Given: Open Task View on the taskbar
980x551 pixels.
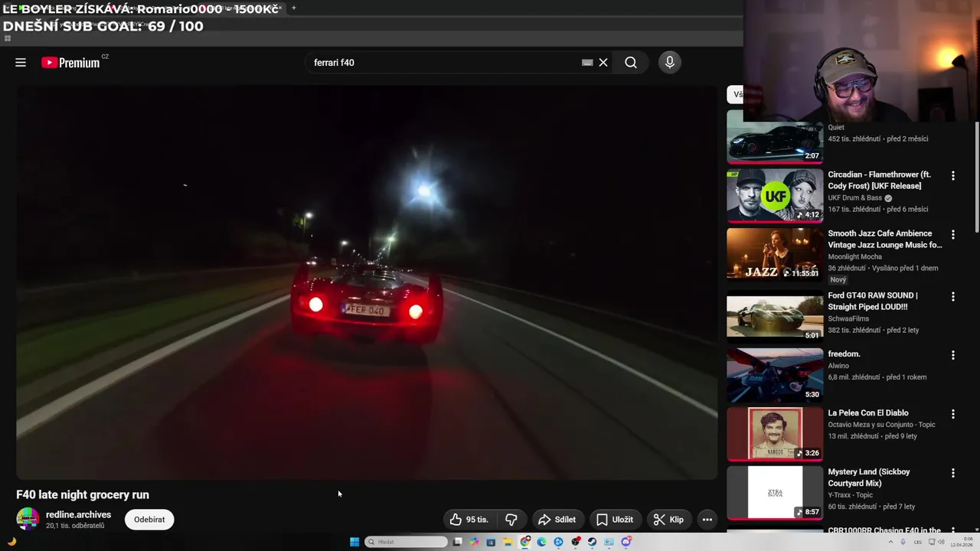Looking at the screenshot, I should (457, 542).
